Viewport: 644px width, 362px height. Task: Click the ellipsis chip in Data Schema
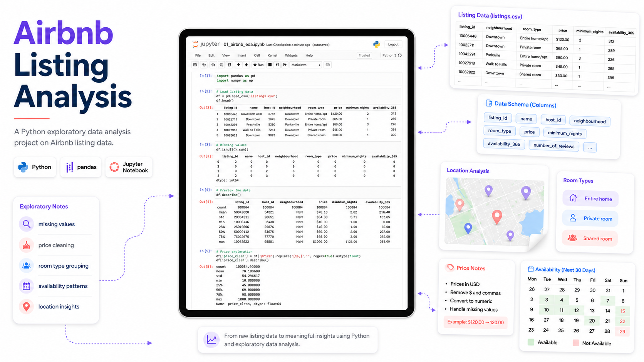tap(590, 147)
